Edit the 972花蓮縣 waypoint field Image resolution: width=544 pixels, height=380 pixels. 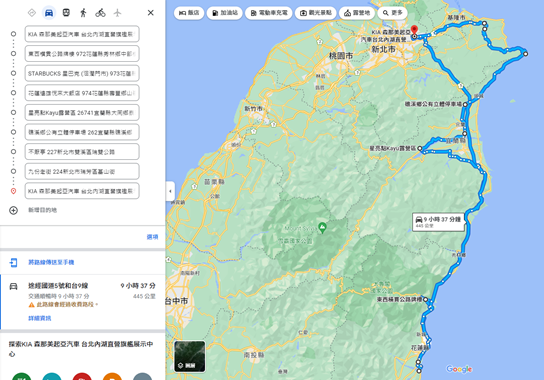click(x=82, y=54)
